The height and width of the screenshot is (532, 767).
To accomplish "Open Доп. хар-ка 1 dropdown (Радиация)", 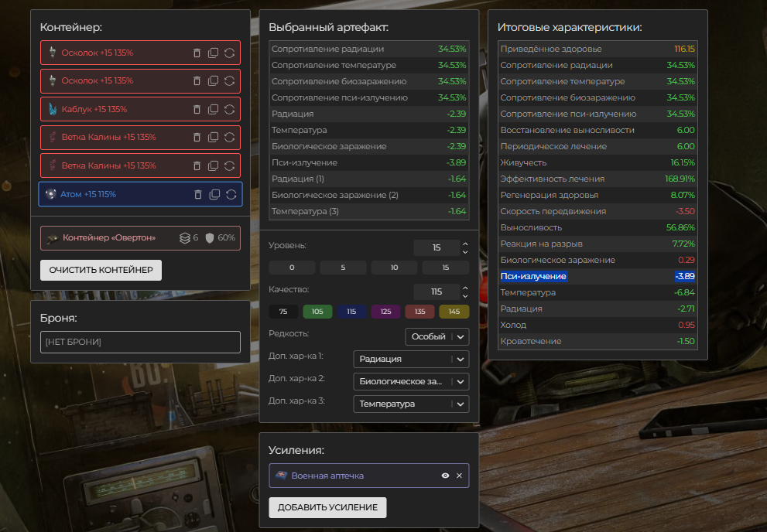I will (411, 359).
